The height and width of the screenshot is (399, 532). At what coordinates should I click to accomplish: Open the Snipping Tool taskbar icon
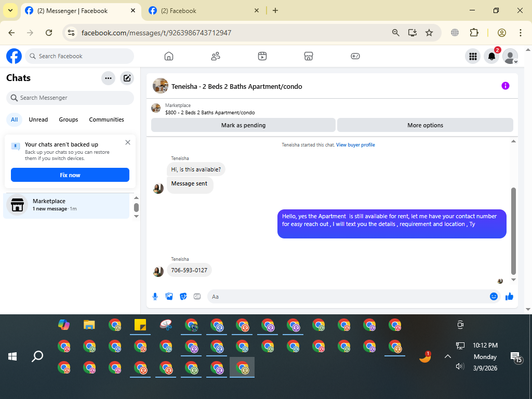166,325
